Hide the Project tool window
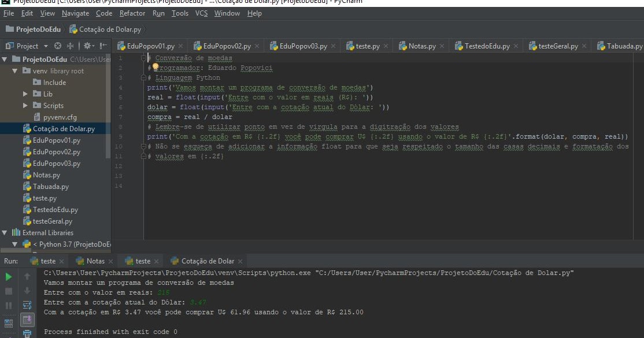Viewport: 644px width, 338px height. point(103,46)
